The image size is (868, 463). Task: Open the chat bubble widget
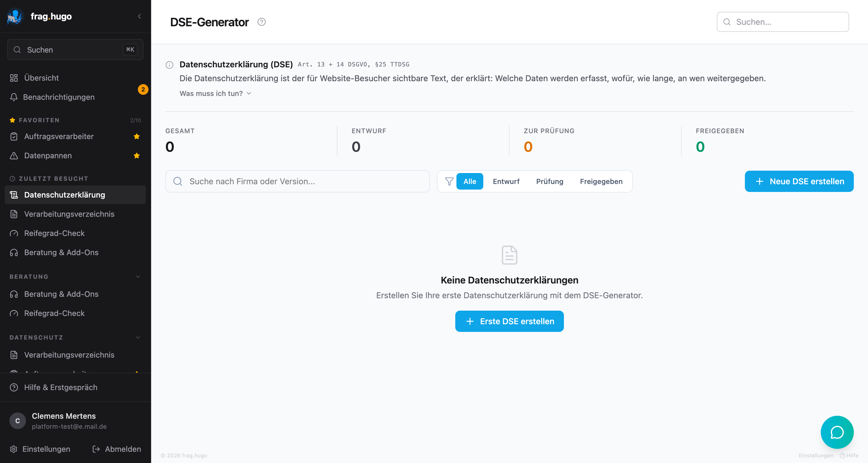point(837,432)
